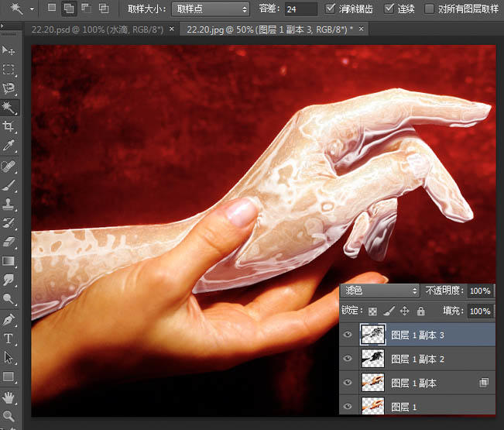Expand the tool preset picker arrow
Viewport: 504px width, 430px height.
pos(33,9)
